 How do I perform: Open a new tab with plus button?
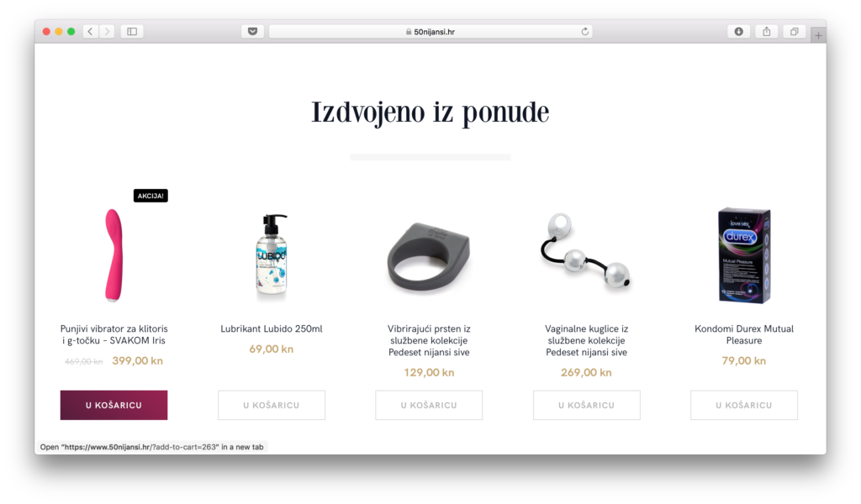coord(818,35)
